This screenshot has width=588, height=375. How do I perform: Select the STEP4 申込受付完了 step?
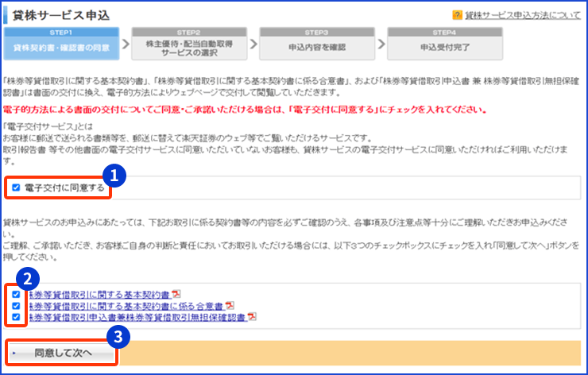click(444, 43)
